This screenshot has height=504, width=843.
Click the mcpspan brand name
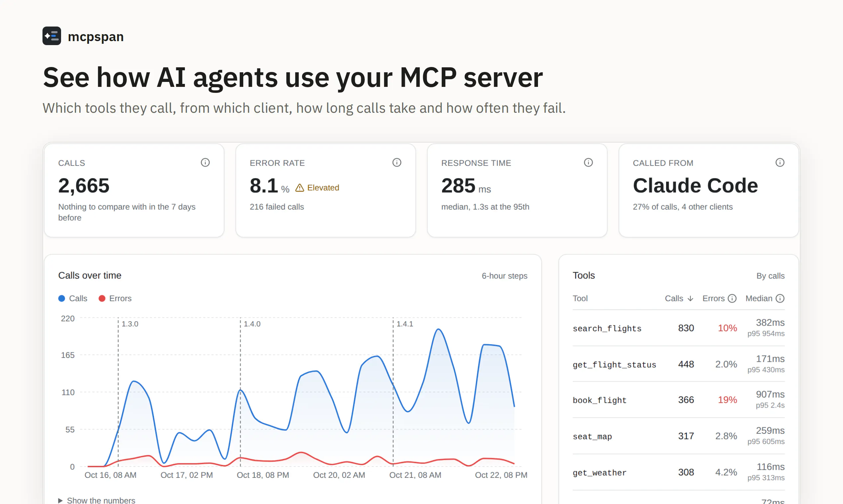(96, 37)
